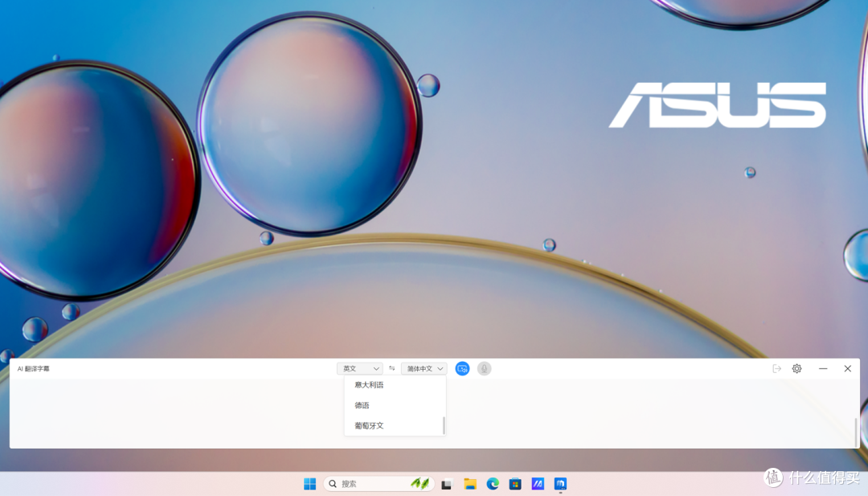Swap source and target languages
The width and height of the screenshot is (868, 496).
[x=392, y=369]
